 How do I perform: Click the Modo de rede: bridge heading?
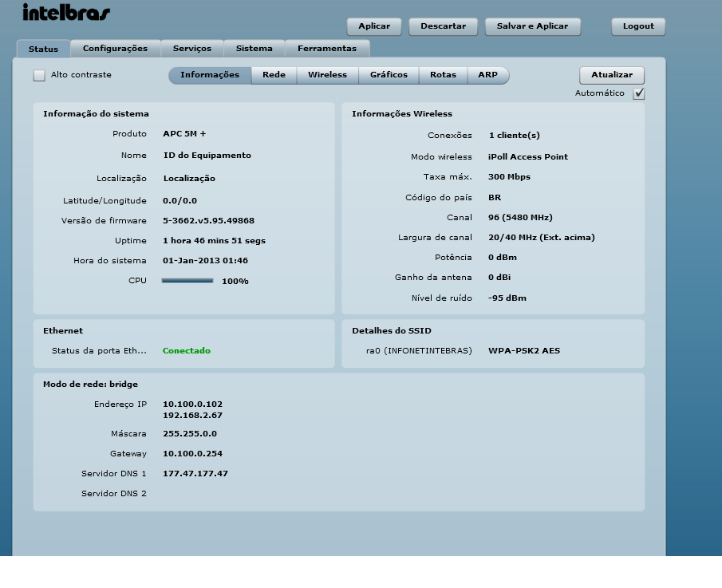coord(90,385)
